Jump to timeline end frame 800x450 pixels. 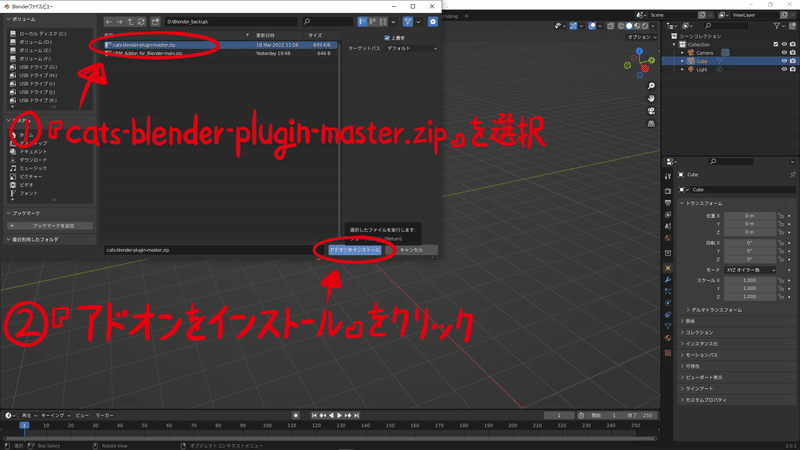point(357,415)
